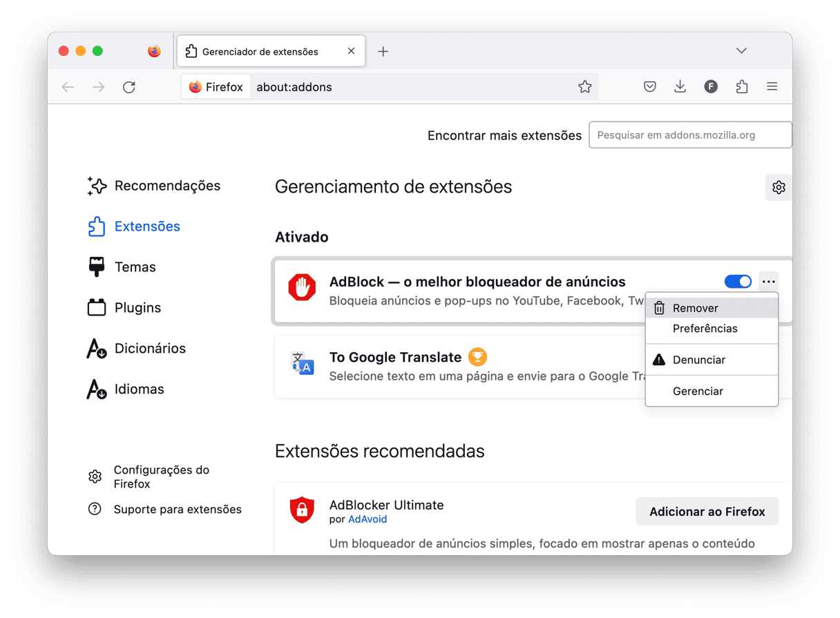
Task: Click the Adicionar ao Firefox button
Action: [x=707, y=512]
